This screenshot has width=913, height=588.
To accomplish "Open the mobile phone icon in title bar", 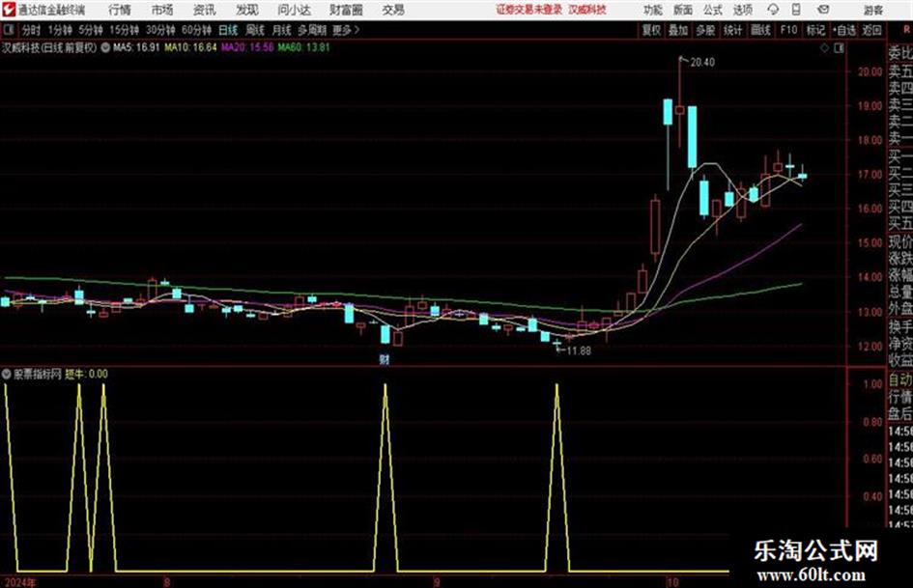I will click(x=796, y=10).
